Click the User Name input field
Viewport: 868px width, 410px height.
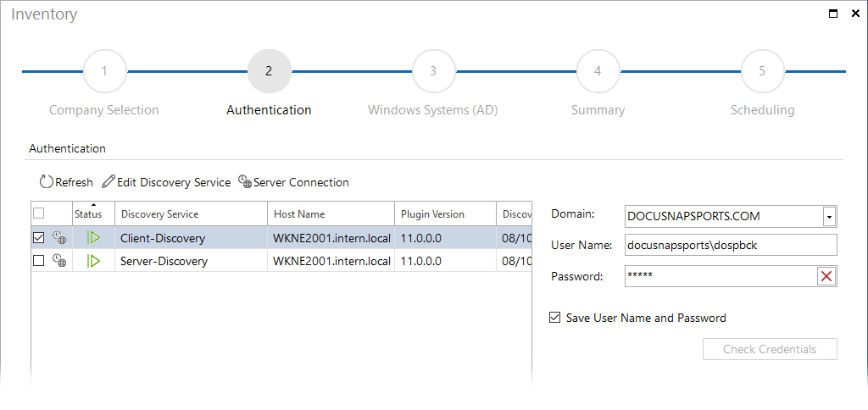[731, 245]
